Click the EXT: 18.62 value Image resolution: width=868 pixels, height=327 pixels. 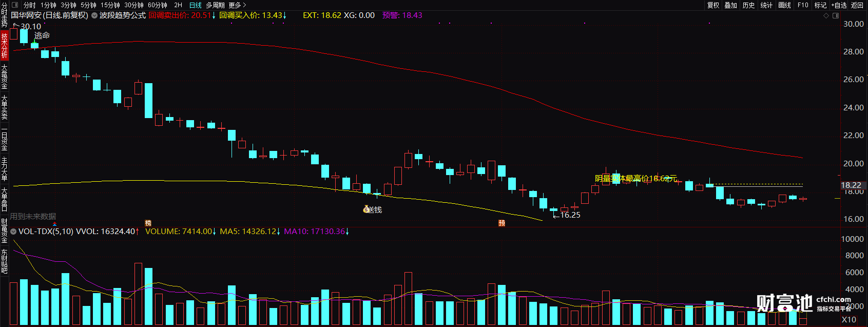(x=322, y=15)
